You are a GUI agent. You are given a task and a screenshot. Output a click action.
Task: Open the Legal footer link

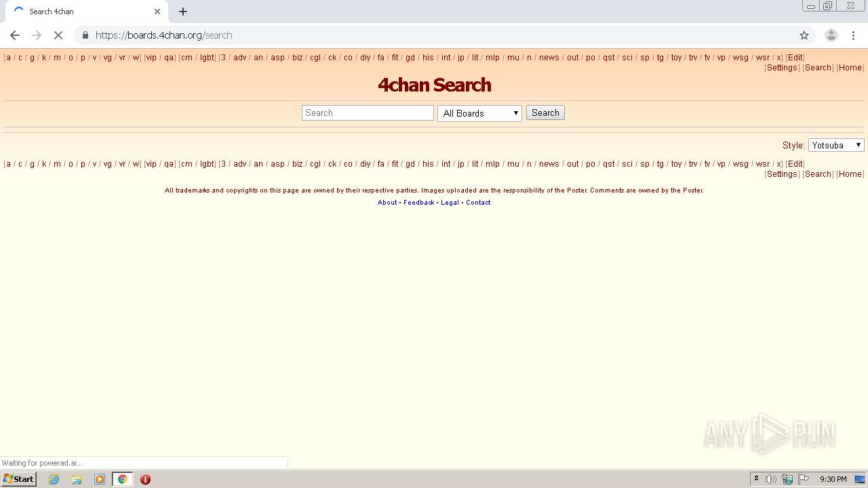[x=450, y=203]
